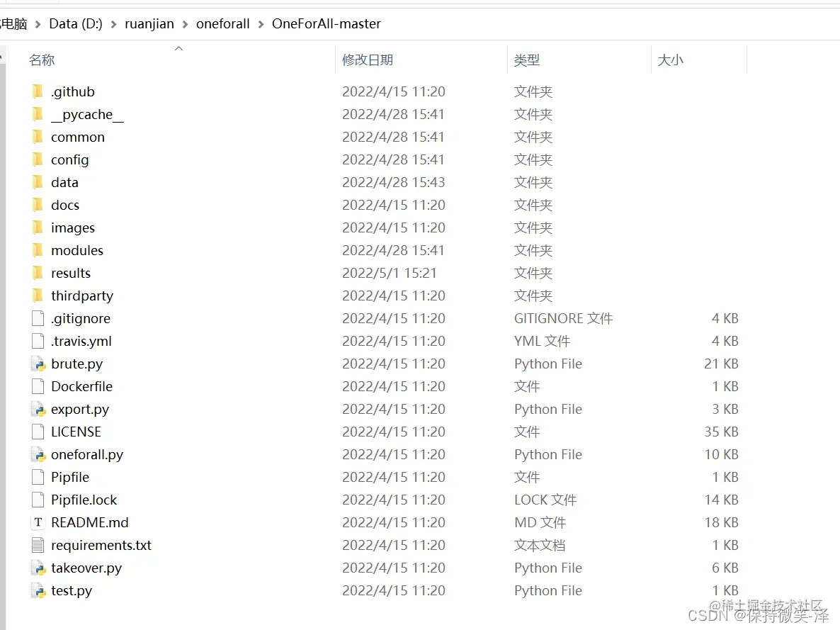
Task: Click the data folder icon
Action: pyautogui.click(x=38, y=182)
